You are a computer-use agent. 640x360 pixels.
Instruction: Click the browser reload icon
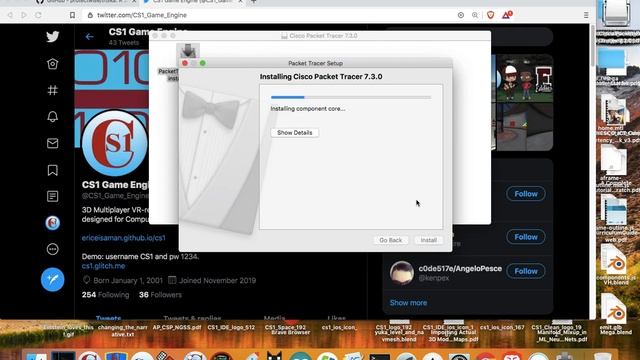pyautogui.click(x=38, y=15)
